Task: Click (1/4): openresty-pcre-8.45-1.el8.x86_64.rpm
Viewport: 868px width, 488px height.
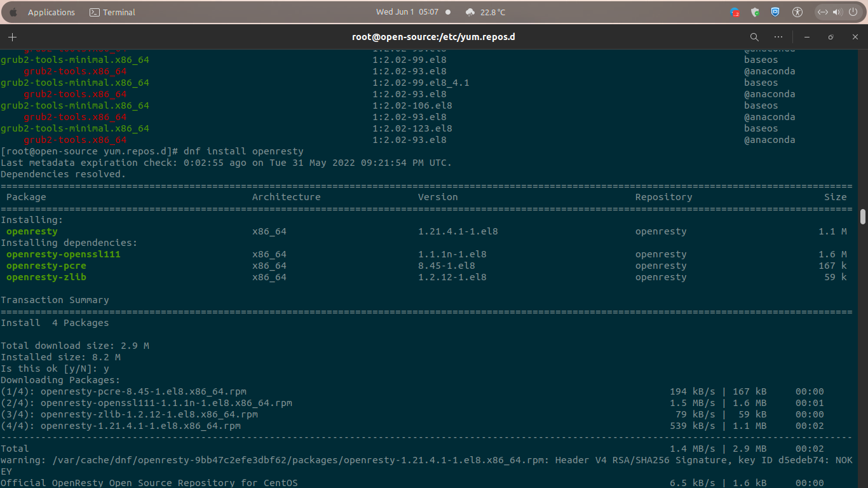Action: (123, 391)
